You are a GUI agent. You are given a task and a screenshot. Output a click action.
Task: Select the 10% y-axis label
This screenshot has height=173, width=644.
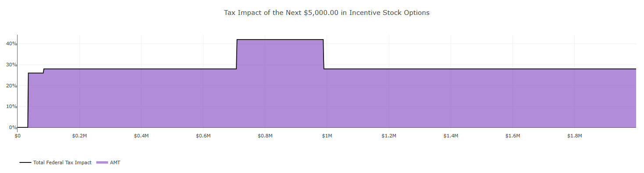(x=11, y=106)
